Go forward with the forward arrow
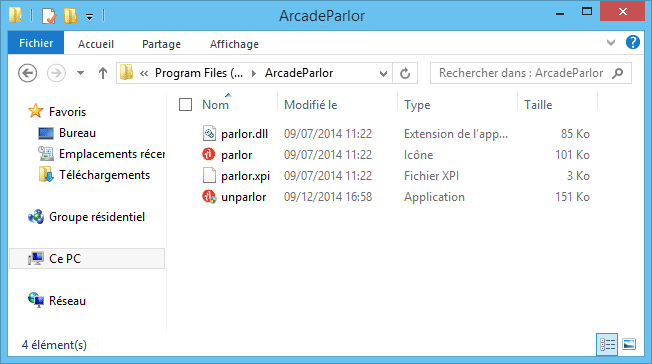Viewport: 652px width, 364px height. point(56,73)
